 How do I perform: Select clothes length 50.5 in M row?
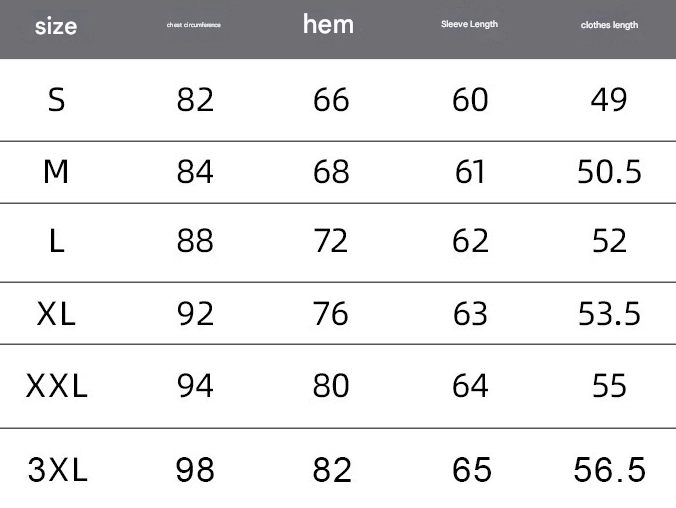pos(609,172)
